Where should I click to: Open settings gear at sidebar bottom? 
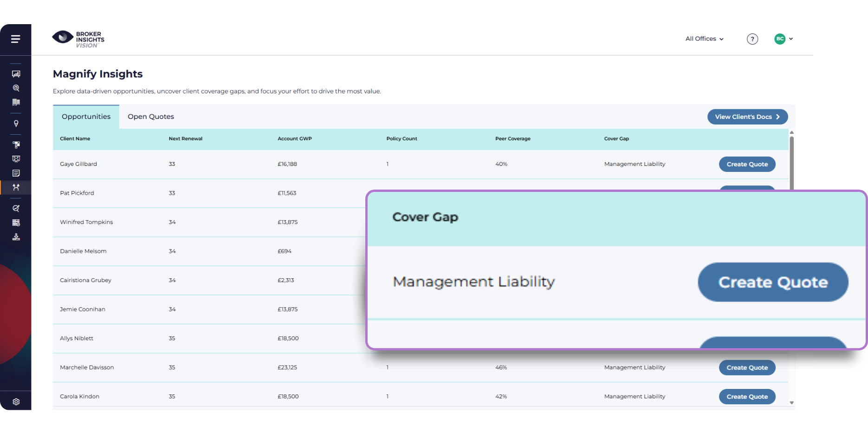[x=16, y=402]
